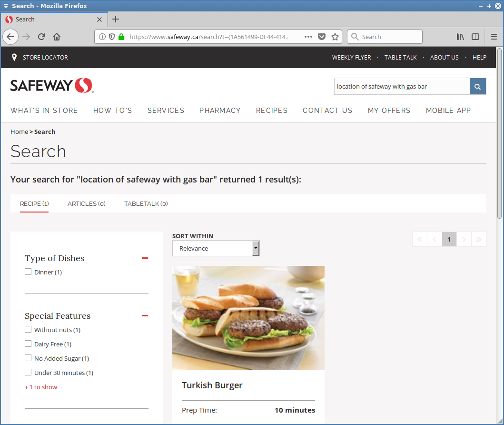Open the PHARMACY menu item
This screenshot has width=504, height=425.
click(220, 111)
